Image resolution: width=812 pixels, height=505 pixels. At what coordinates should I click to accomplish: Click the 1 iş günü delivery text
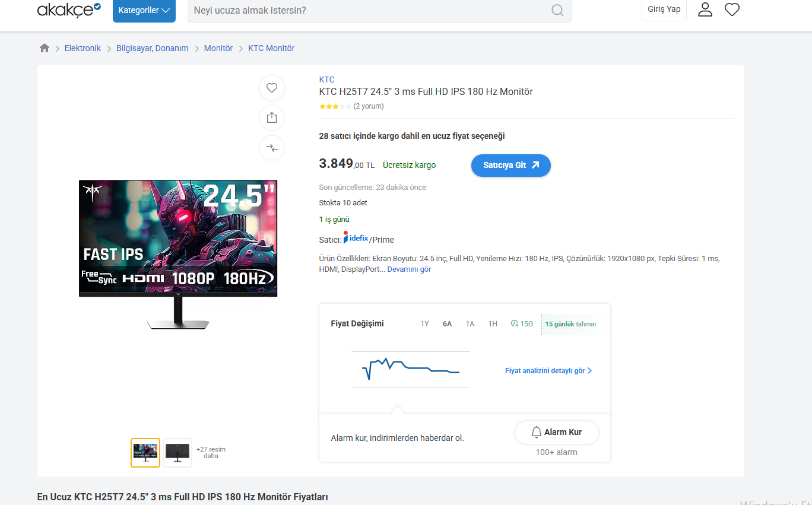pos(334,220)
